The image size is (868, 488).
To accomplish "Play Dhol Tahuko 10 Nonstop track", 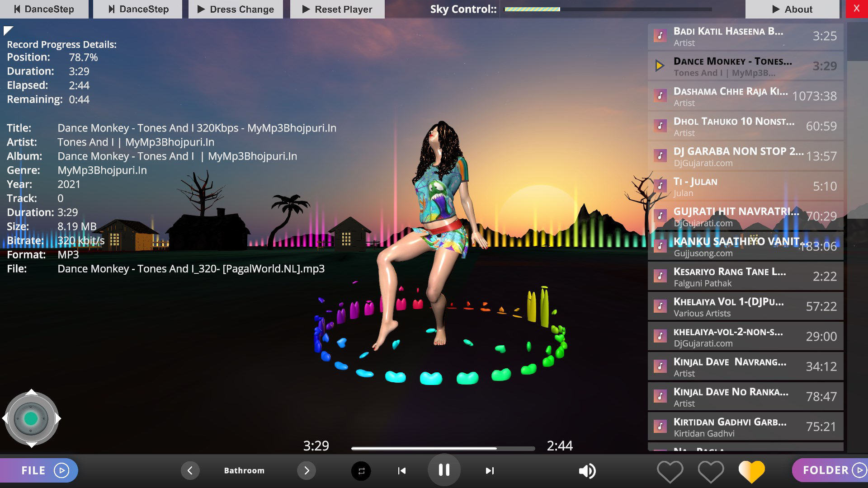I will [745, 126].
